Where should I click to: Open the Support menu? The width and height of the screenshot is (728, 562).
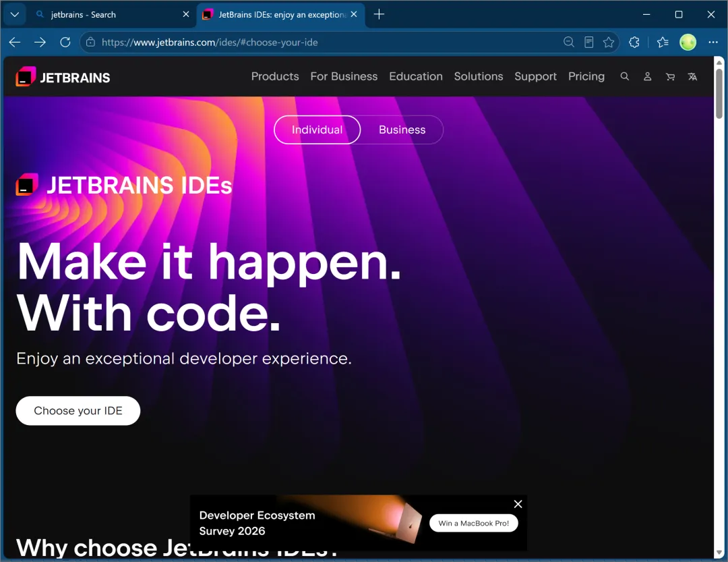point(535,76)
